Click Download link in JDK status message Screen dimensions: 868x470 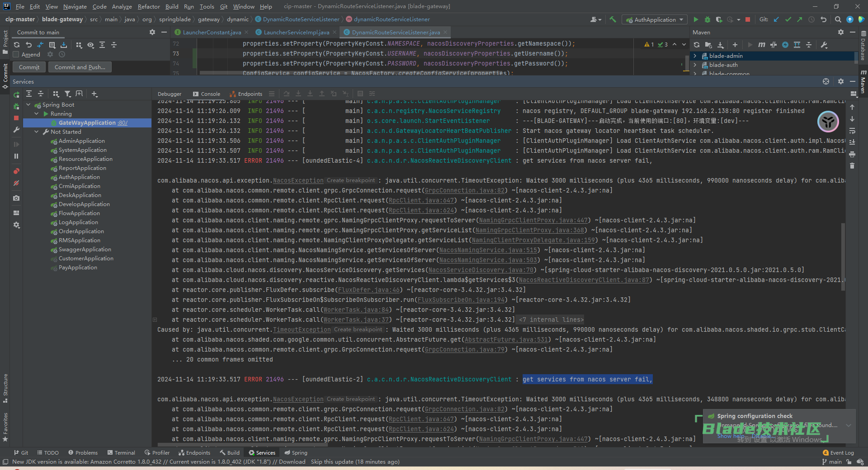292,462
